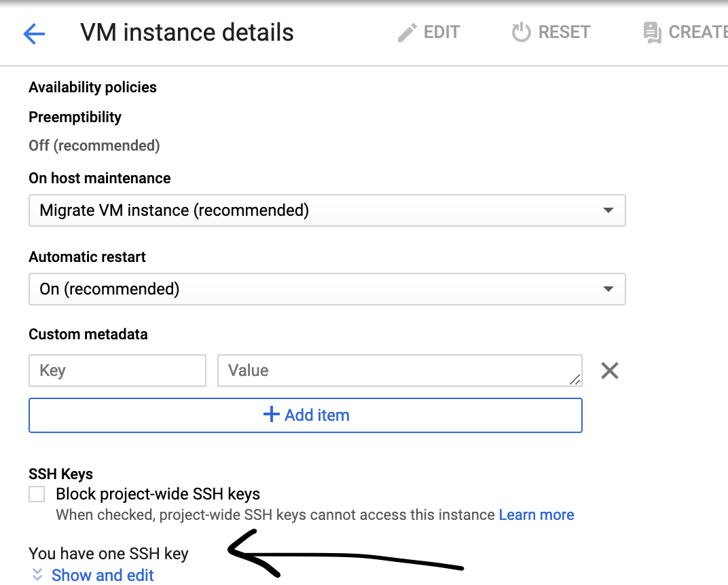Click the back arrow to return to instances
728x585 pixels.
pyautogui.click(x=33, y=33)
